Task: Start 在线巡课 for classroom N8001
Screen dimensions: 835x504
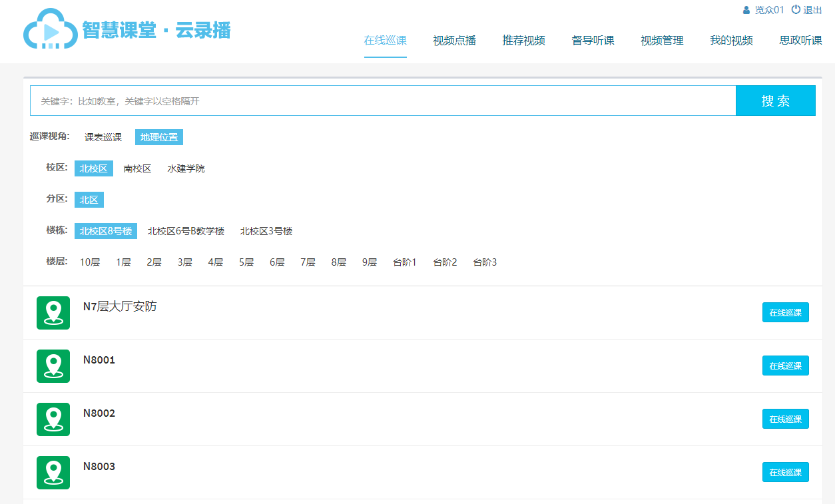Action: pos(785,366)
